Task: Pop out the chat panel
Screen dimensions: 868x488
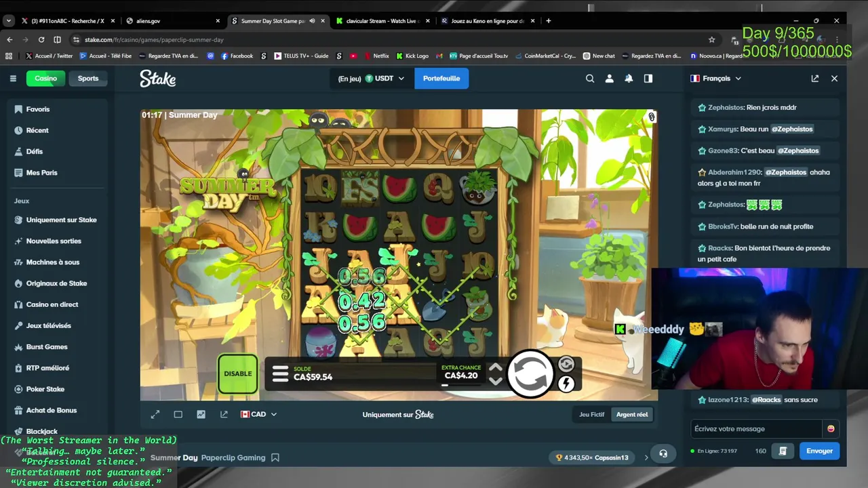Action: click(815, 79)
